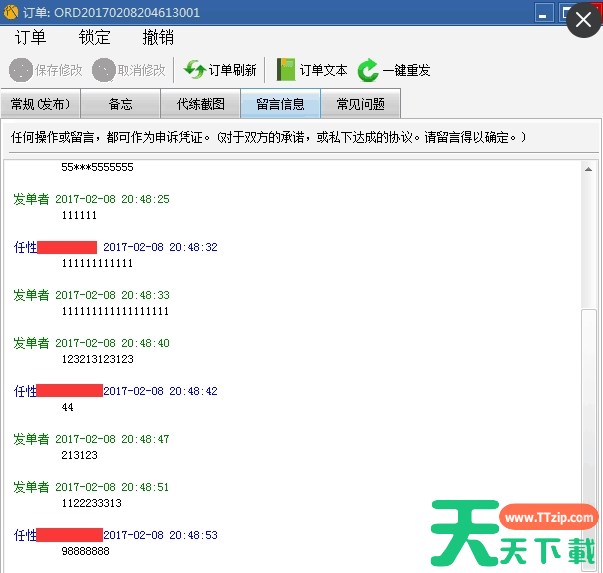Open the 撤销 menu
The height and width of the screenshot is (573, 603).
(x=158, y=38)
